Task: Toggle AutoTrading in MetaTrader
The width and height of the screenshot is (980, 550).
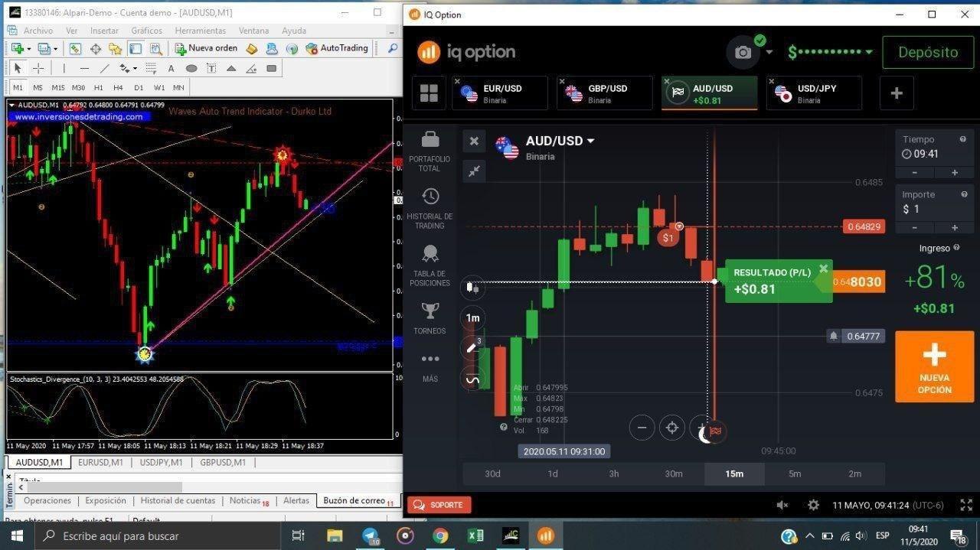Action: pyautogui.click(x=337, y=48)
